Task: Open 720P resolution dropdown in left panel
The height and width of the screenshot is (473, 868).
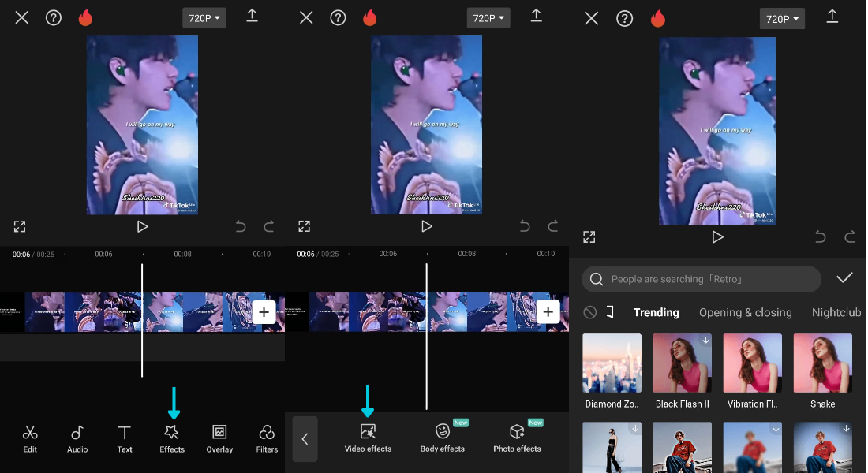Action: 204,18
